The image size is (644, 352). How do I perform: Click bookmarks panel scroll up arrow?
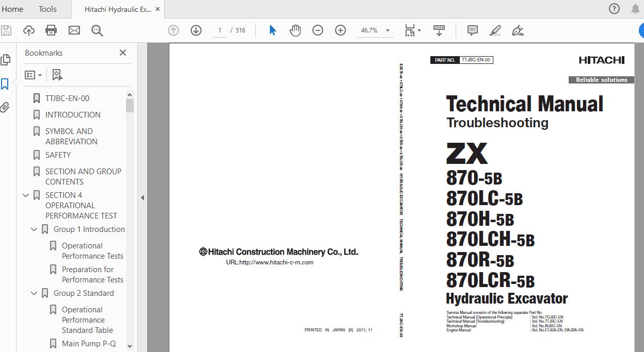[130, 95]
